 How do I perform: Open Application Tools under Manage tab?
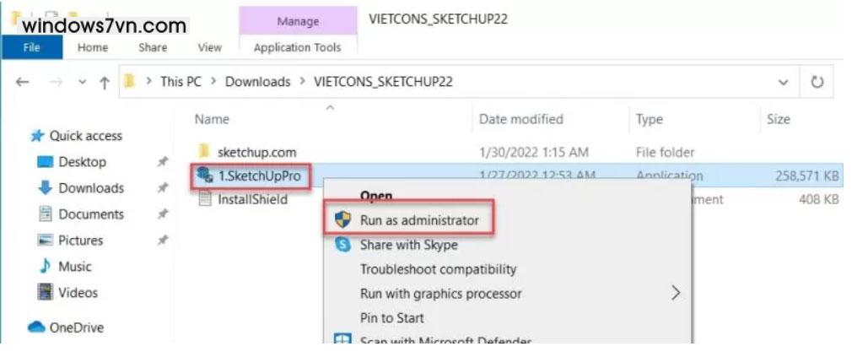point(297,48)
